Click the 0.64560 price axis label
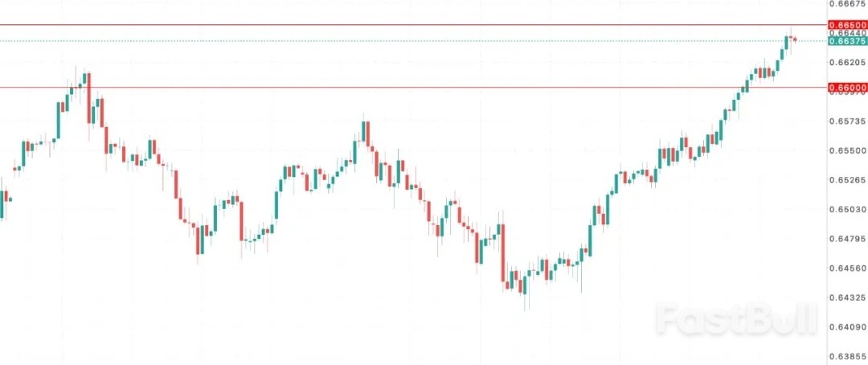 pos(846,268)
